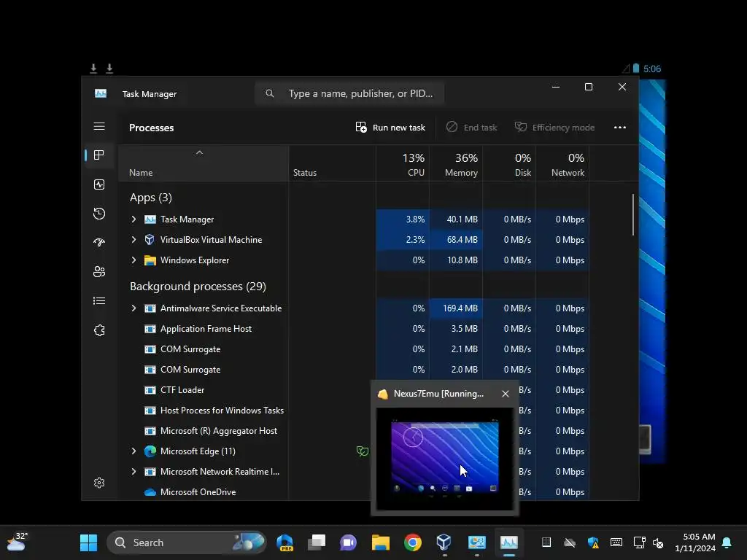Viewport: 747px width, 560px height.
Task: Select the CTF Loader process
Action: [182, 390]
